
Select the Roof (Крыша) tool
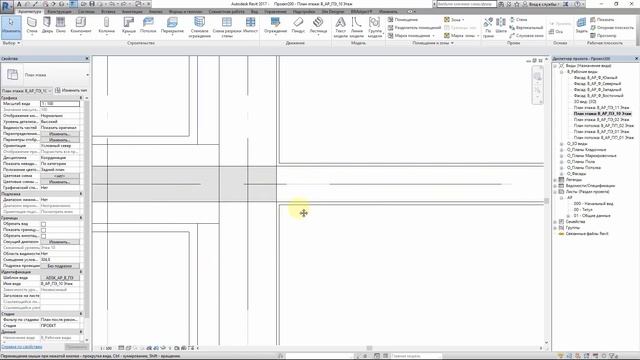(x=129, y=26)
